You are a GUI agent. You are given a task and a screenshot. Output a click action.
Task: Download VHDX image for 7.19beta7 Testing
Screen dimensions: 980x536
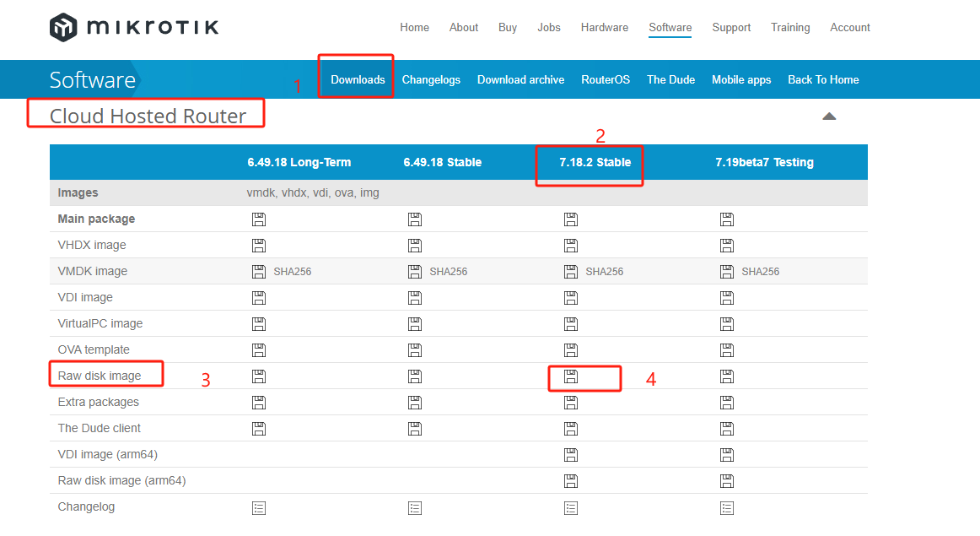(x=727, y=246)
